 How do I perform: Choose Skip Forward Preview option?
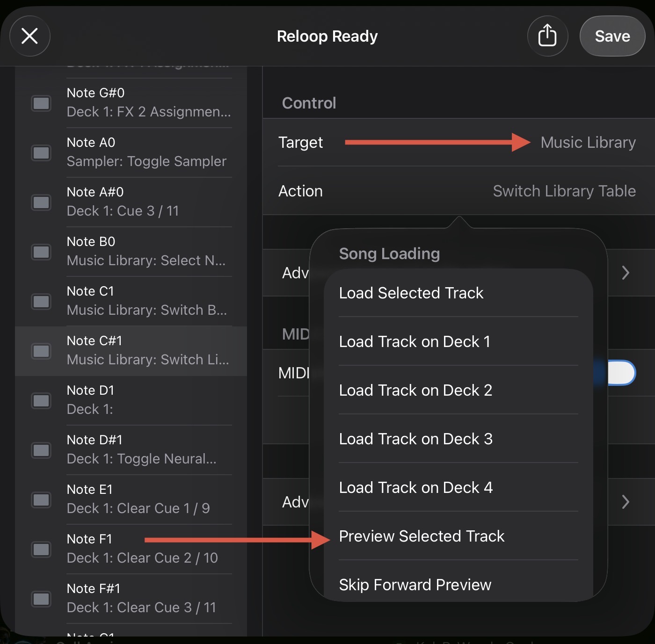[415, 585]
